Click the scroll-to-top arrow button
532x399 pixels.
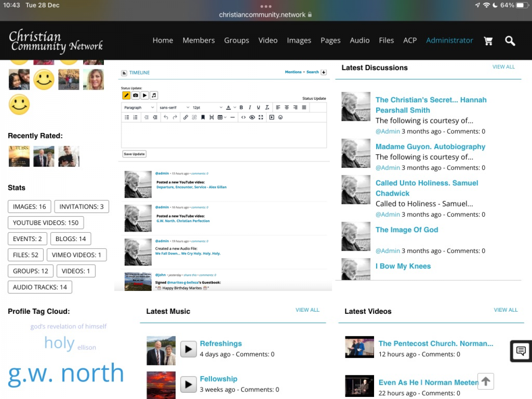485,381
